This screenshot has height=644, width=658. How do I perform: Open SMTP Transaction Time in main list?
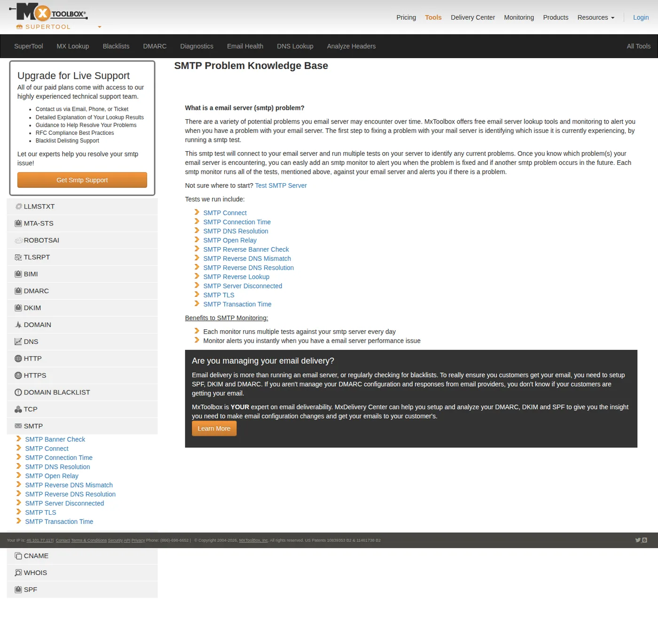tap(237, 304)
